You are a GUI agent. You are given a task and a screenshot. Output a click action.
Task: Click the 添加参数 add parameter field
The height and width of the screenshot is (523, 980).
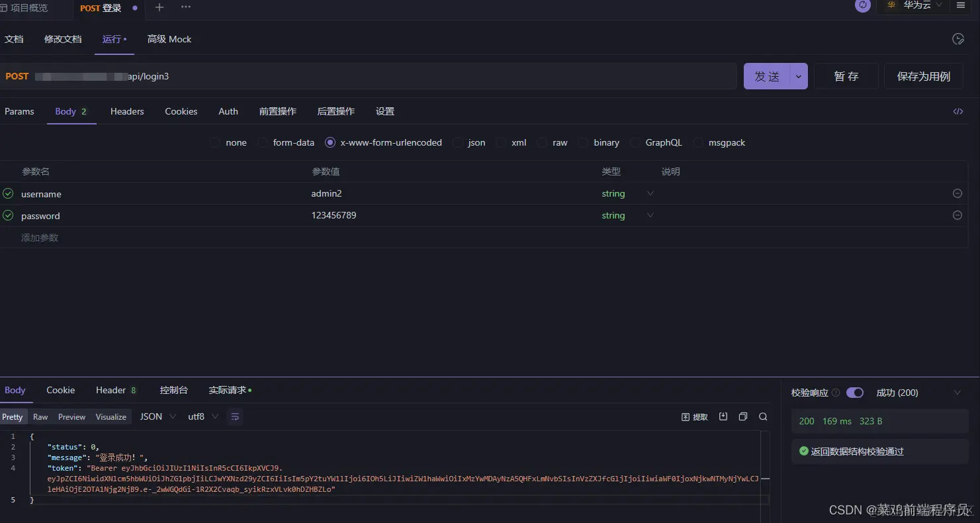coord(40,237)
